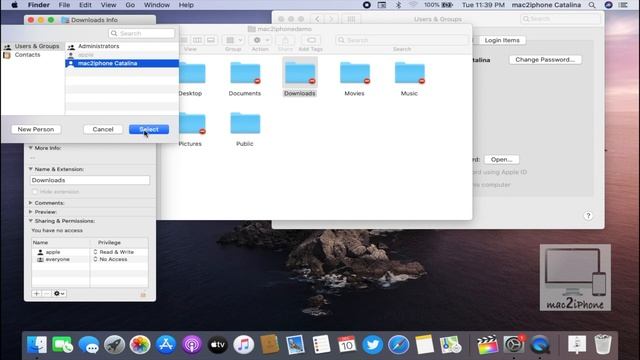The height and width of the screenshot is (360, 640).
Task: Select the Music folder icon
Action: [409, 73]
